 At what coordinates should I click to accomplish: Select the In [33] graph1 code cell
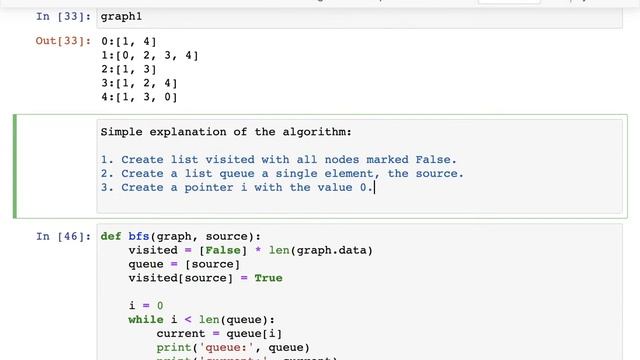pos(359,17)
